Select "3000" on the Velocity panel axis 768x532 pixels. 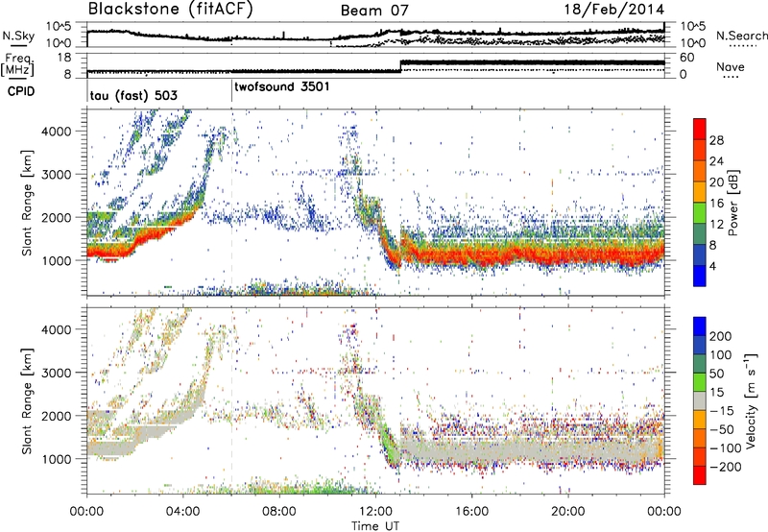tap(57, 373)
